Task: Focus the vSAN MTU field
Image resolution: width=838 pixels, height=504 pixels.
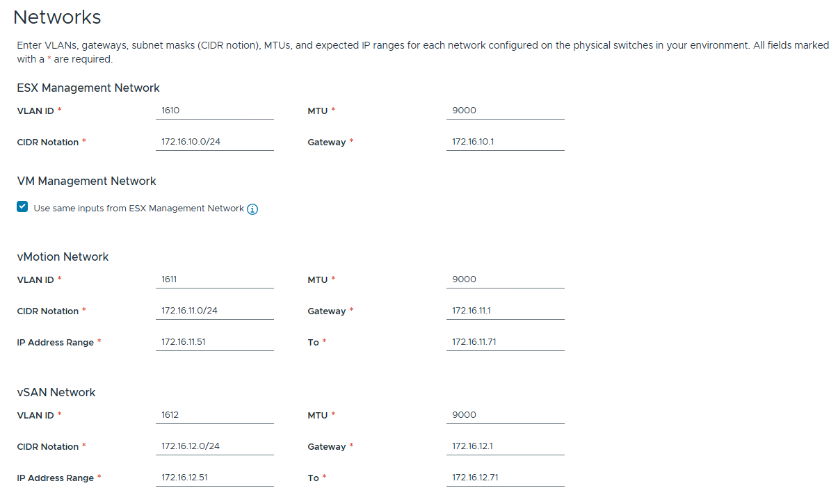Action: click(505, 415)
